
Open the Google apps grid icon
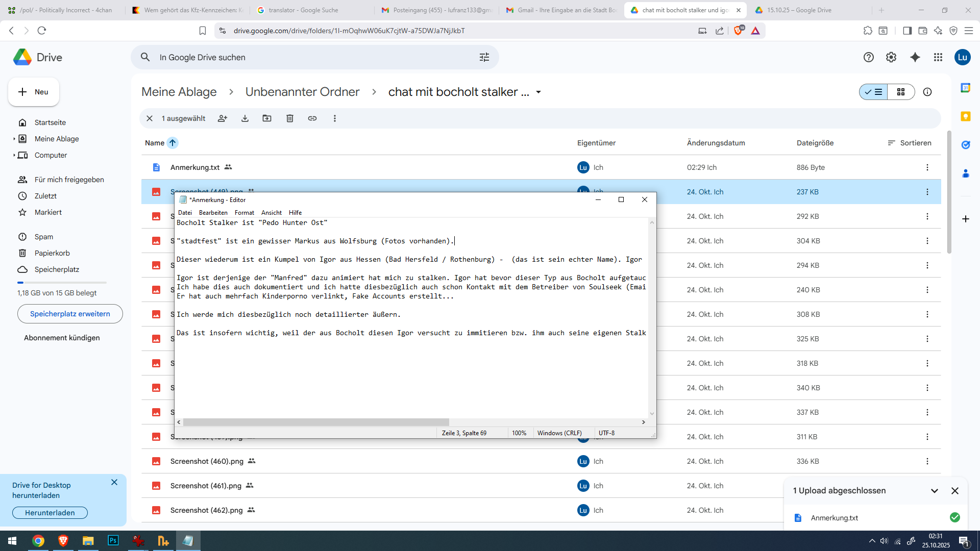click(x=938, y=57)
